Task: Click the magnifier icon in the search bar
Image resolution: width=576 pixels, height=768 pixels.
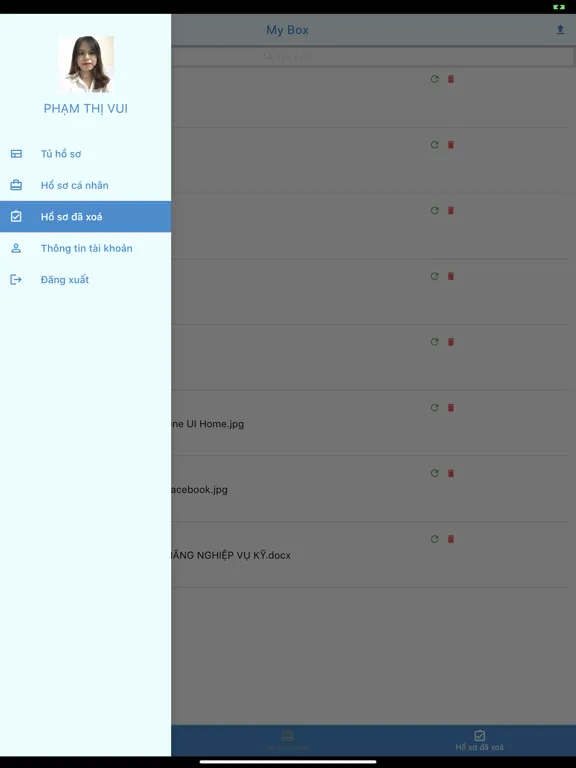Action: [268, 56]
